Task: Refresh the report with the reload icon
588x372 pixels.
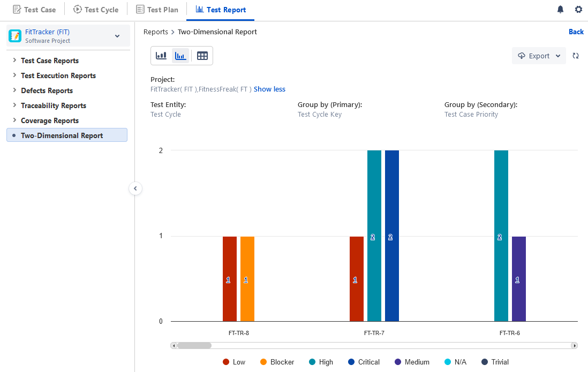Action: coord(576,56)
